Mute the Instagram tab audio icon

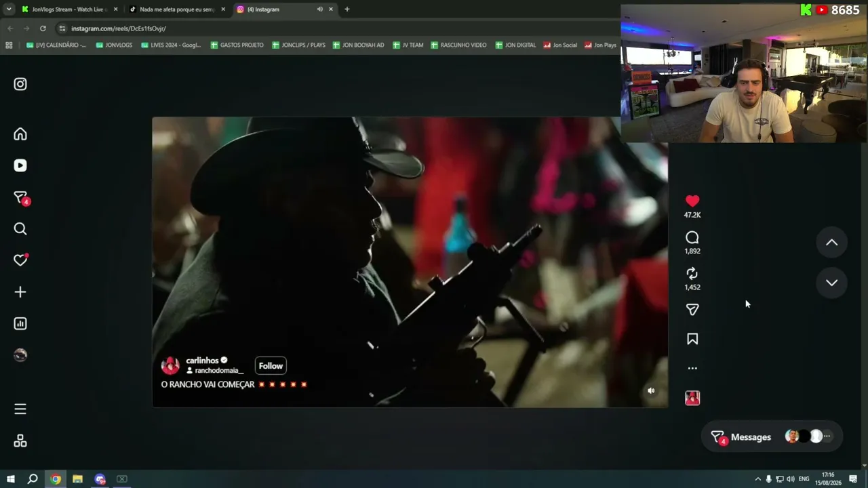click(x=320, y=9)
